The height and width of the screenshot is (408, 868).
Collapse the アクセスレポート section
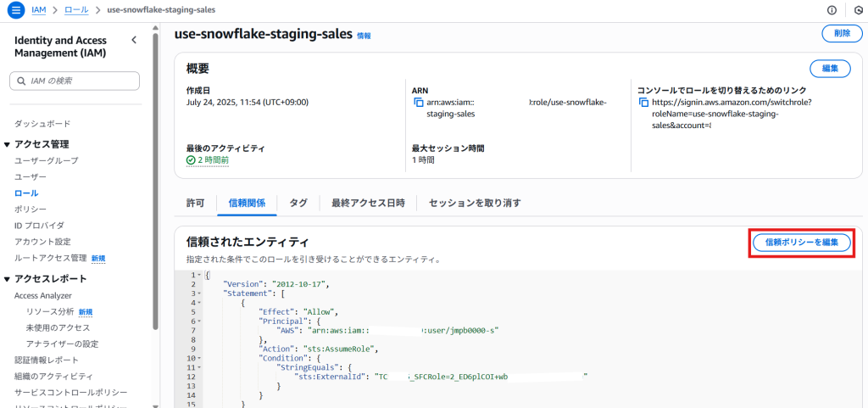coord(7,278)
